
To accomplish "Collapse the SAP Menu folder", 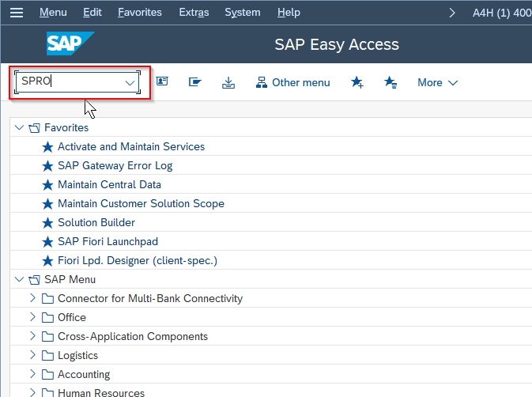I will click(x=19, y=279).
